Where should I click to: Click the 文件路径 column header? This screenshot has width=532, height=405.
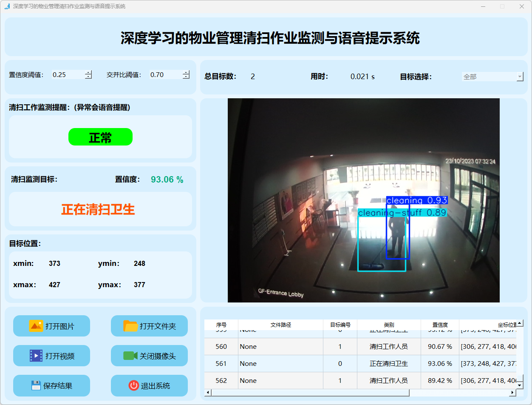280,325
